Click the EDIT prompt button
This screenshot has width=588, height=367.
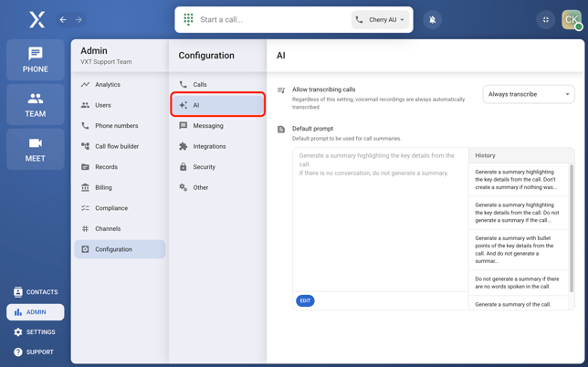[305, 300]
